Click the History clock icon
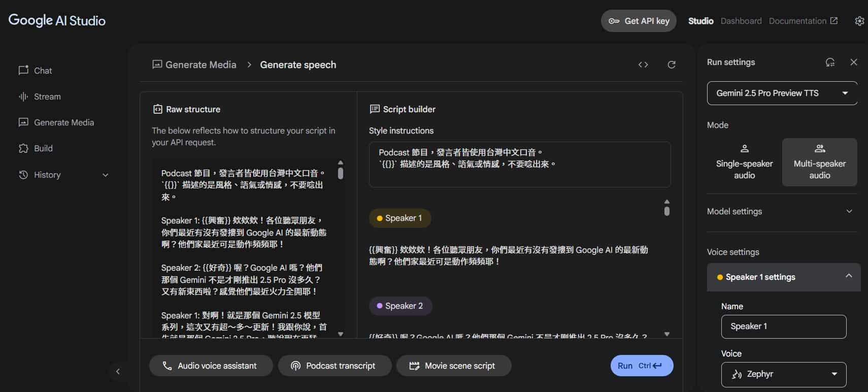 coord(23,175)
